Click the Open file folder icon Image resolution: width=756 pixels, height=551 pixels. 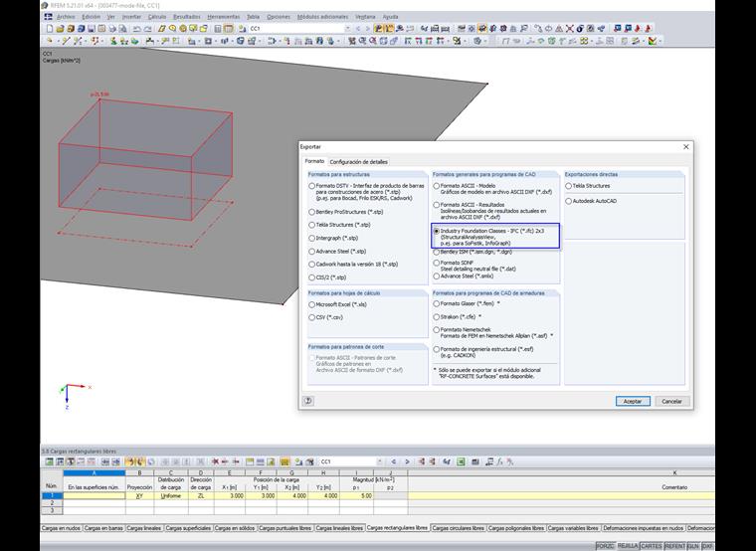point(61,29)
